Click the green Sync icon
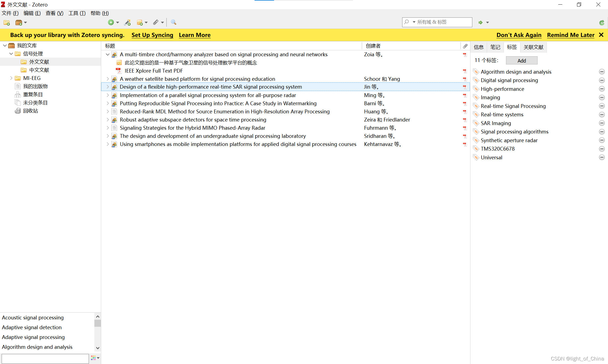Viewport: 608px width, 364px height. 601,23
